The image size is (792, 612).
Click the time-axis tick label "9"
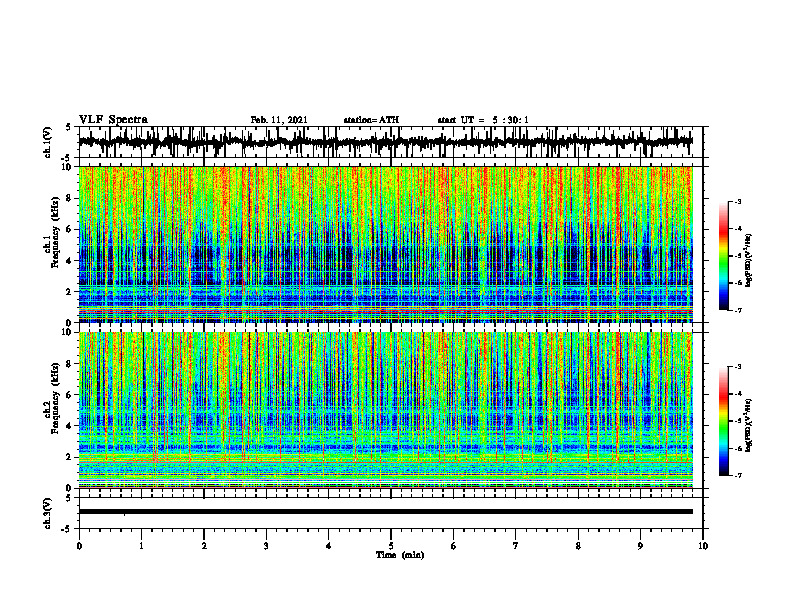click(640, 546)
